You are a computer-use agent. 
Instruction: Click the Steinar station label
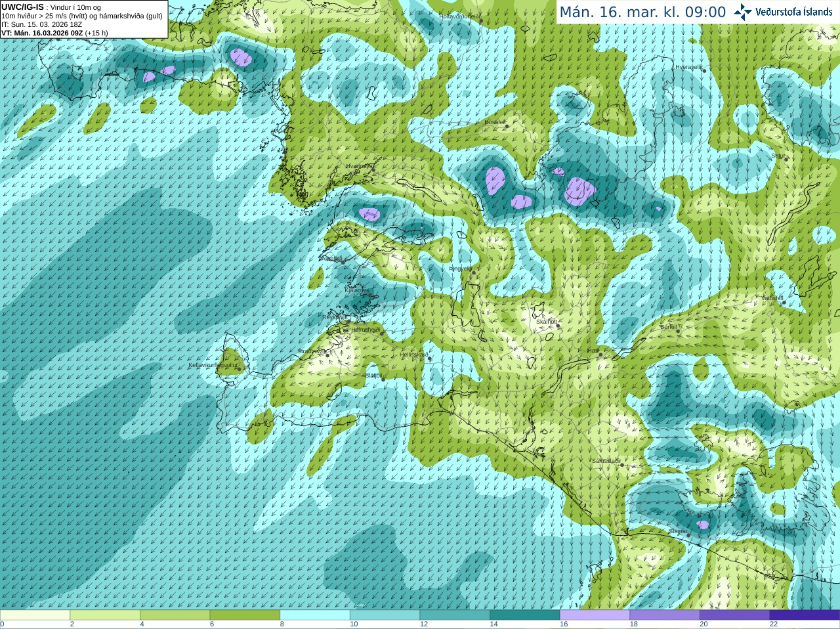pos(678,531)
